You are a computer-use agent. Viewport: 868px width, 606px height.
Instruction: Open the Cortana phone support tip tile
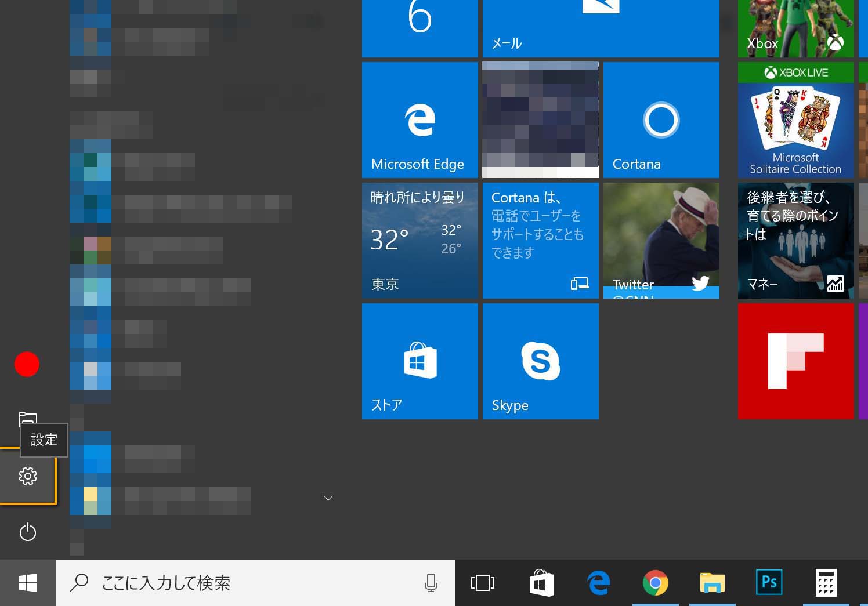[x=541, y=241]
